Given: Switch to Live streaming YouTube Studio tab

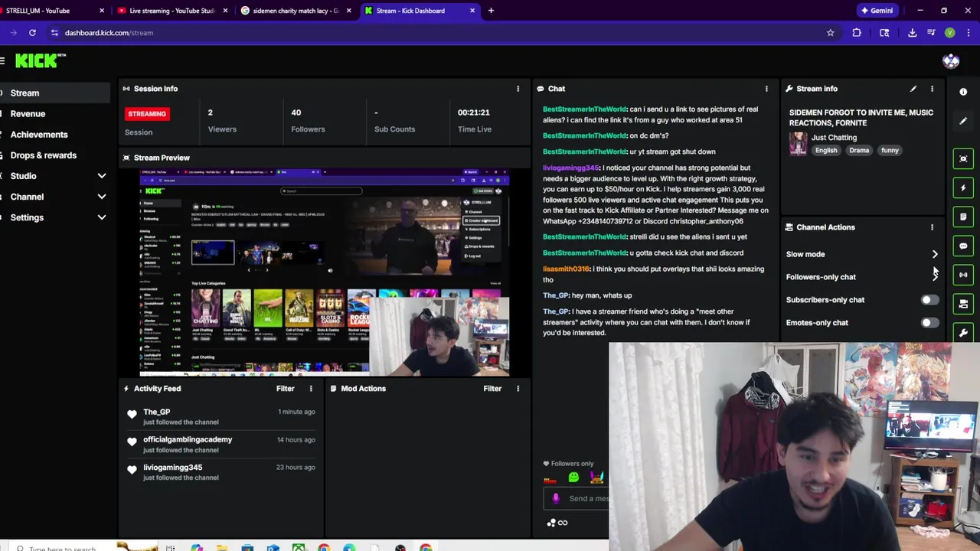Looking at the screenshot, I should tap(171, 11).
